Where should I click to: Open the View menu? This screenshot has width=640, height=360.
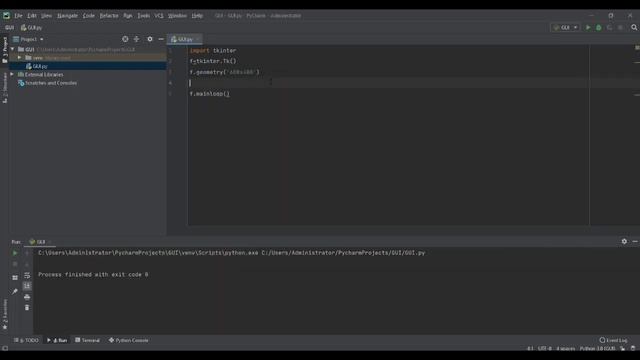pos(47,16)
